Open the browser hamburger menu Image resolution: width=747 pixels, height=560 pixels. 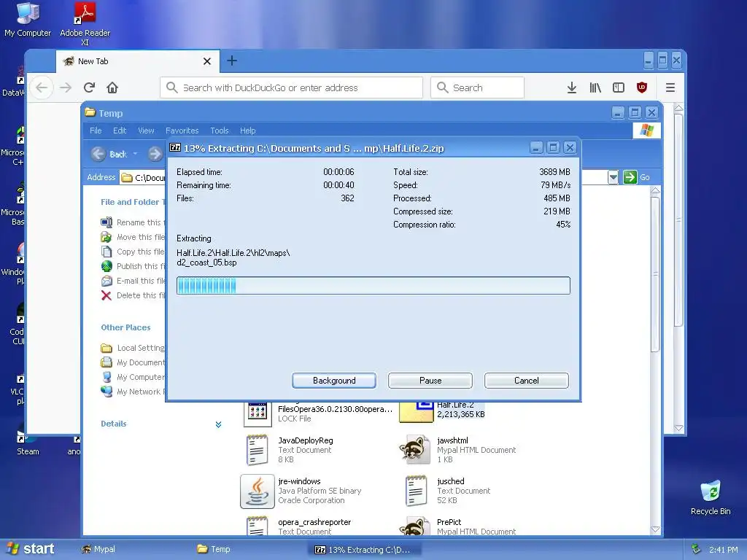[670, 87]
